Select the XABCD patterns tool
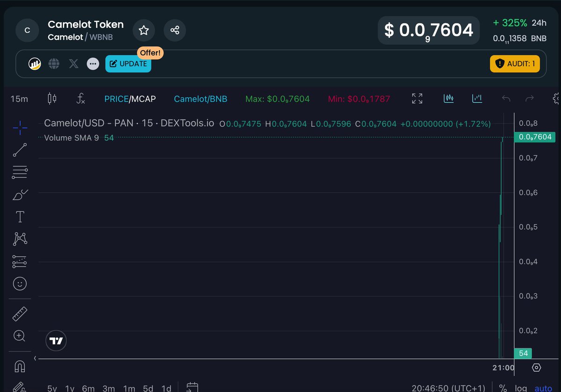The height and width of the screenshot is (392, 561). pos(20,239)
